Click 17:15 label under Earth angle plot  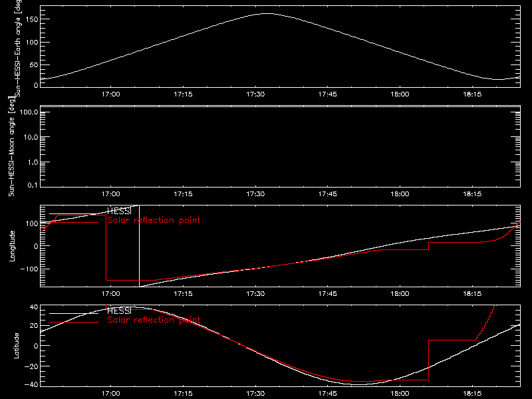point(184,94)
